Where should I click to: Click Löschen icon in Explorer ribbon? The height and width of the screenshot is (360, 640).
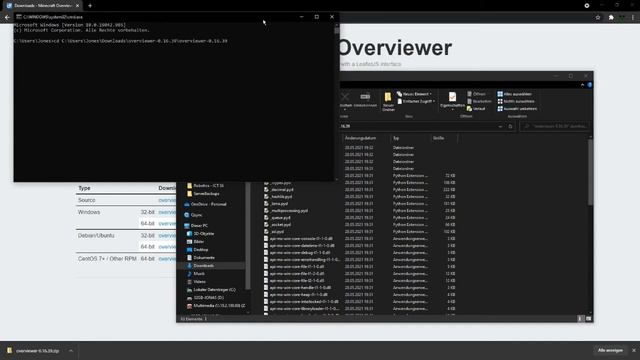[345, 97]
